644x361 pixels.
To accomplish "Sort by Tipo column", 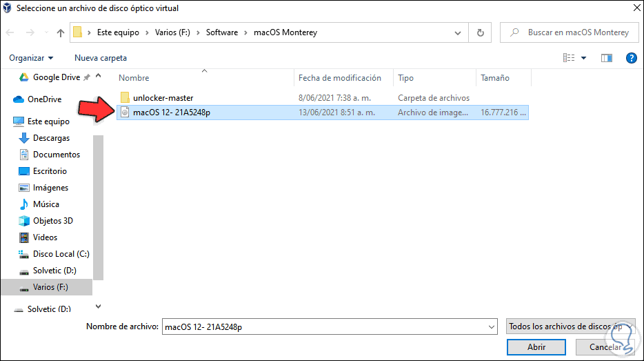I will pos(405,78).
